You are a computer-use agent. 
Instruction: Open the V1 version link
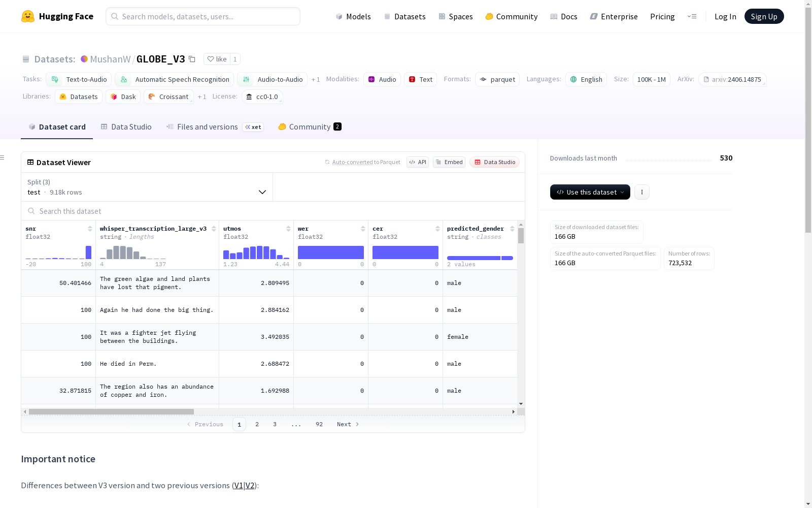coord(239,486)
